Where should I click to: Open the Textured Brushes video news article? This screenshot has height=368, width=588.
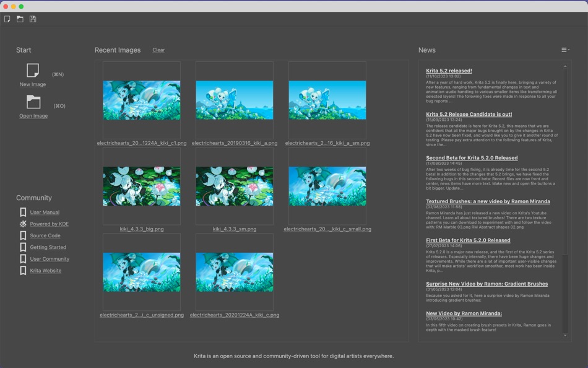[488, 201]
